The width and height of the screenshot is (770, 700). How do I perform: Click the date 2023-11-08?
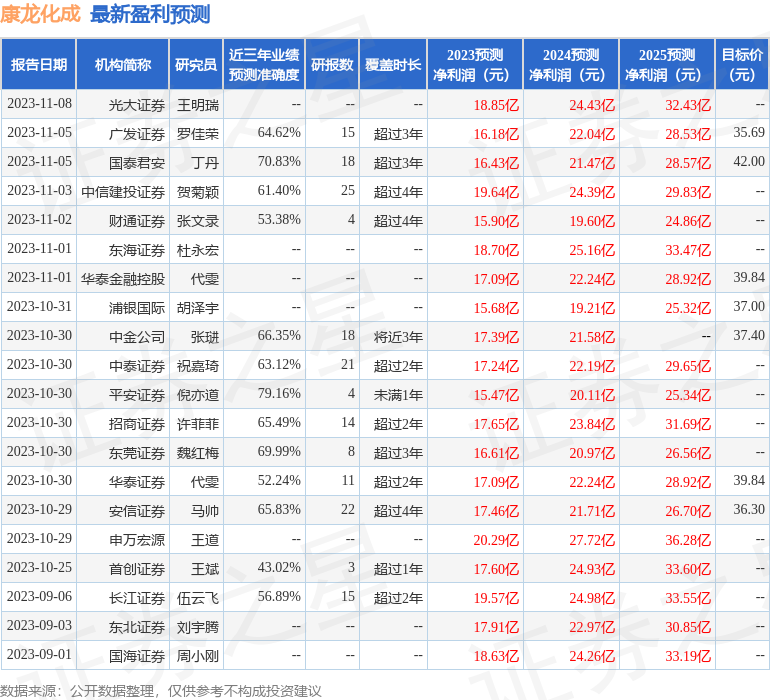tap(39, 103)
